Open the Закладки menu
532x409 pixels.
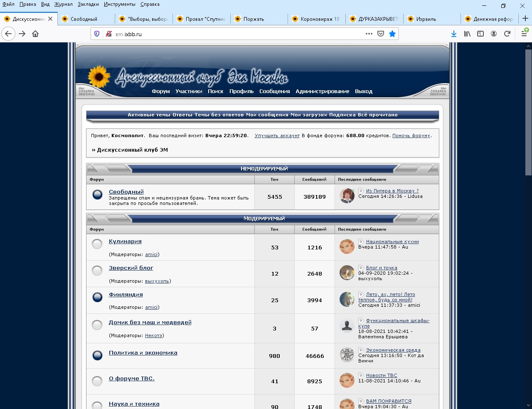coord(88,4)
